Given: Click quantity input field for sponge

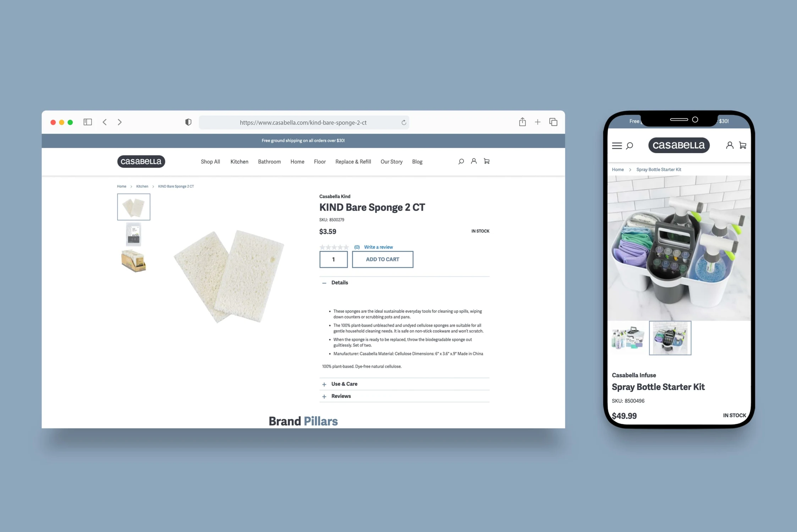Looking at the screenshot, I should click(x=333, y=260).
